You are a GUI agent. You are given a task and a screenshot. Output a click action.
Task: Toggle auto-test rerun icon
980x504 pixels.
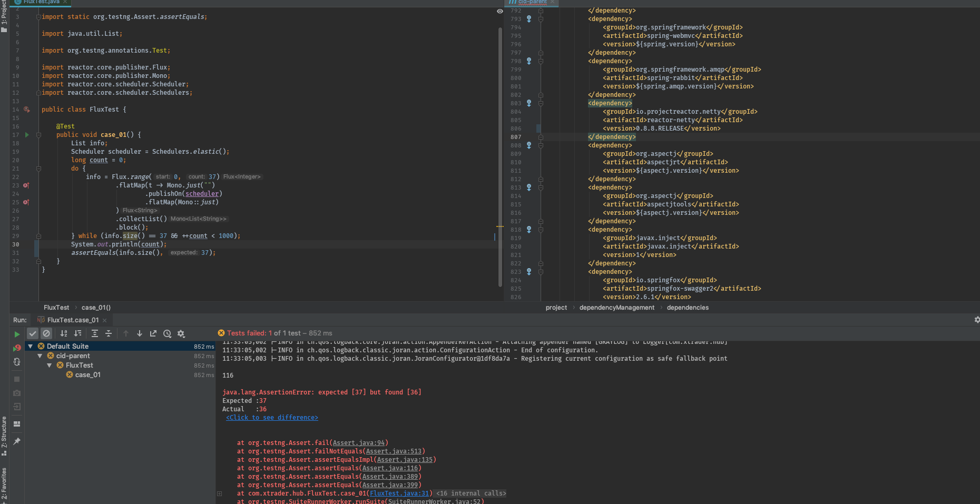(17, 362)
